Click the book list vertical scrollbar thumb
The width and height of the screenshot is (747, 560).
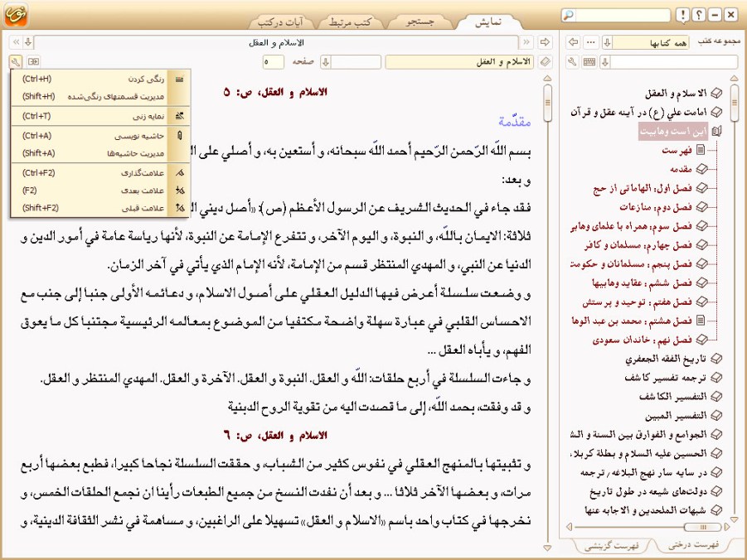(734, 102)
